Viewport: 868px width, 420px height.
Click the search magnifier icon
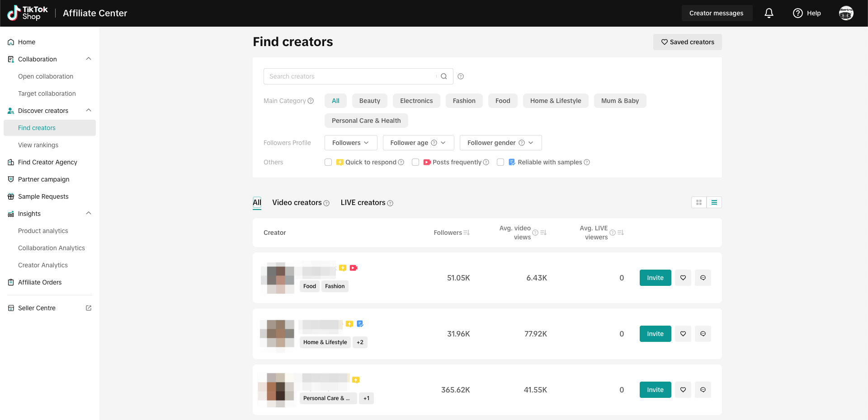[x=444, y=76]
